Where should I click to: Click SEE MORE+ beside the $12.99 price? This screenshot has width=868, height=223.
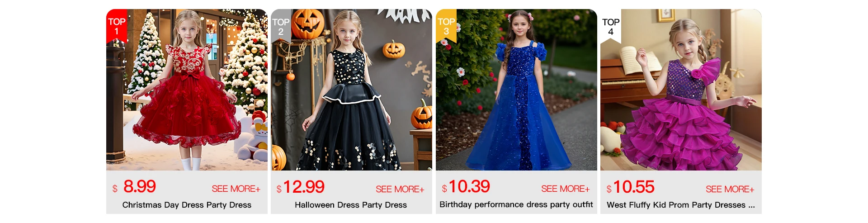(400, 189)
